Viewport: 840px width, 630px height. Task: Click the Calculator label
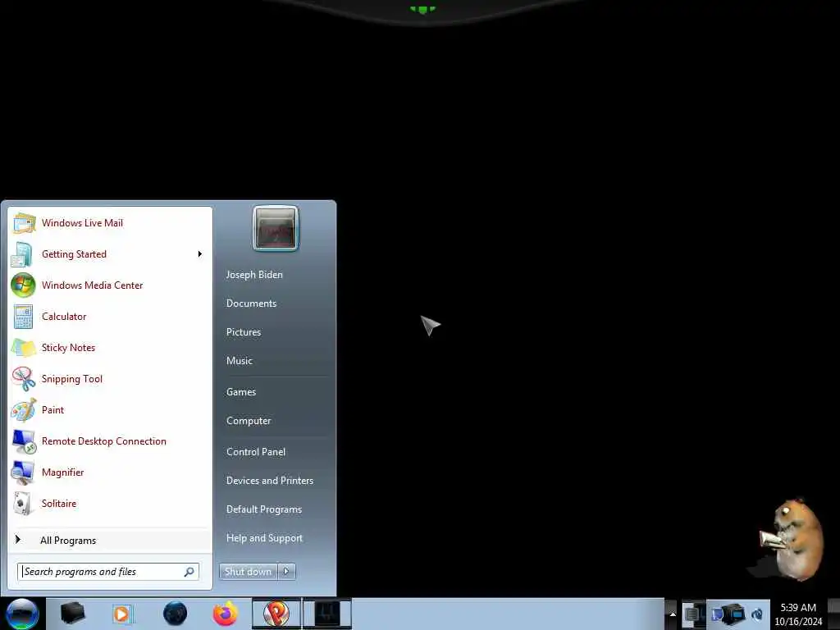click(x=64, y=317)
